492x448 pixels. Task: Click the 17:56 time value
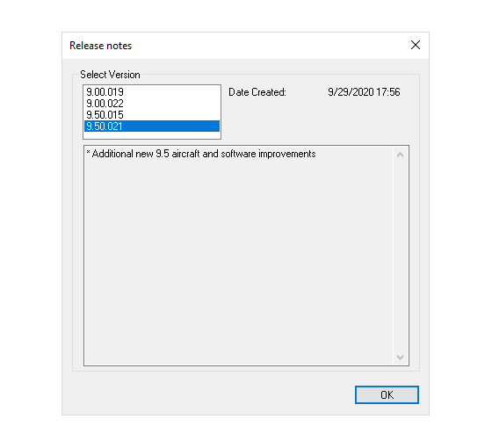pyautogui.click(x=388, y=92)
